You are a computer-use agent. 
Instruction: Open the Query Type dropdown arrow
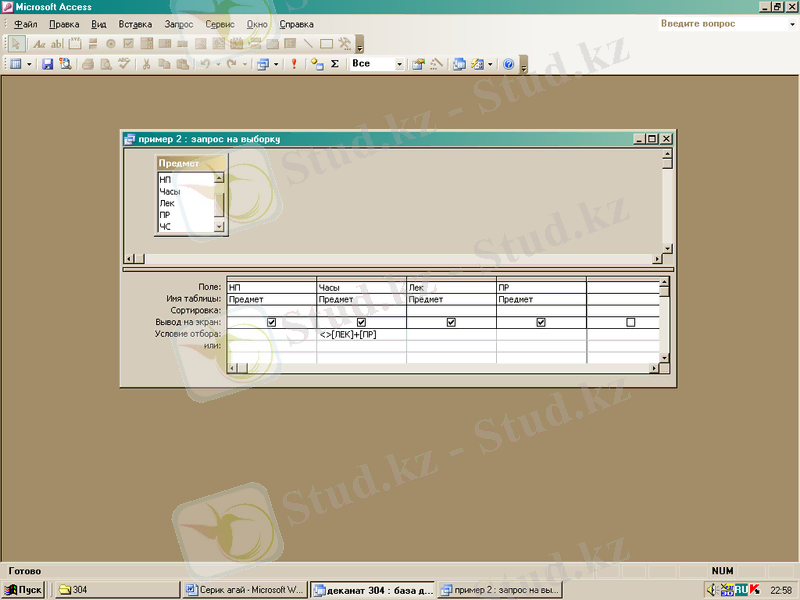tap(277, 64)
